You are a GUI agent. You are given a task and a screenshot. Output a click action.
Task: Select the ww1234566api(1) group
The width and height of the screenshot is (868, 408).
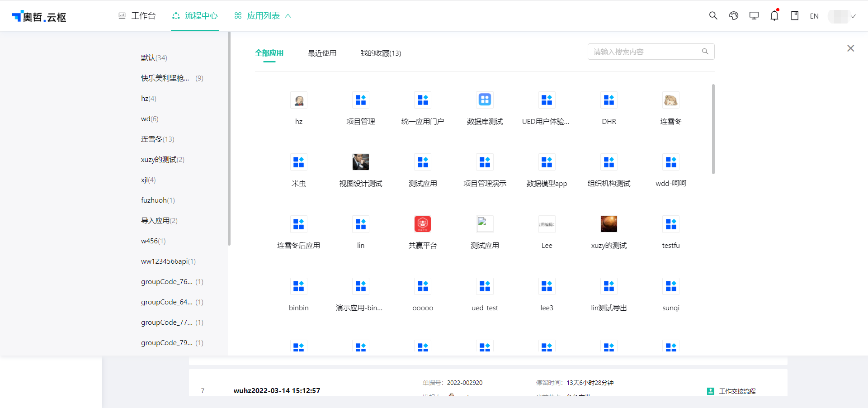pyautogui.click(x=168, y=261)
